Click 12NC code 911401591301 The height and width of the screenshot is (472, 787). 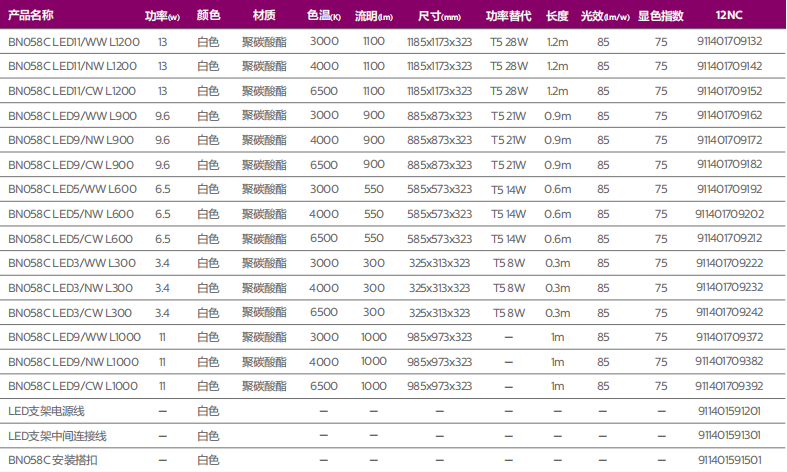tap(729, 435)
